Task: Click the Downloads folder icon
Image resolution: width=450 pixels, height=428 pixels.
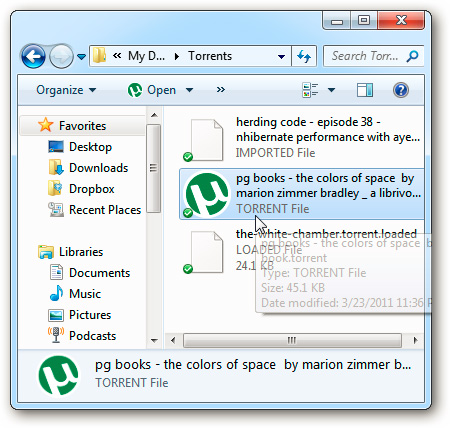Action: (56, 167)
